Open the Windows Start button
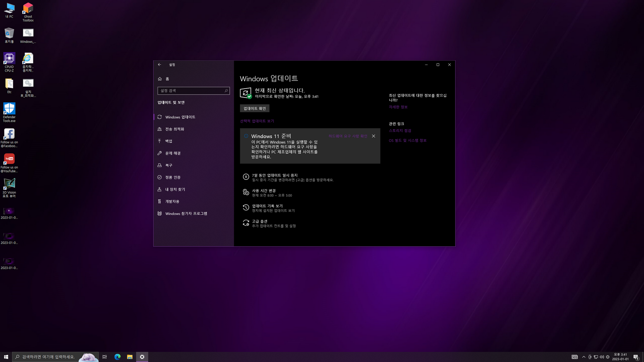 [6, 357]
